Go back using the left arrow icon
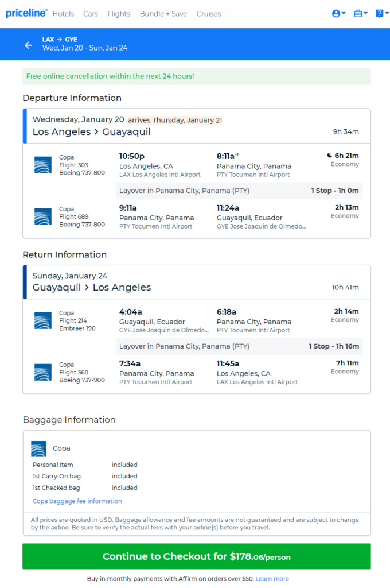This screenshot has height=588, width=390. 29,45
